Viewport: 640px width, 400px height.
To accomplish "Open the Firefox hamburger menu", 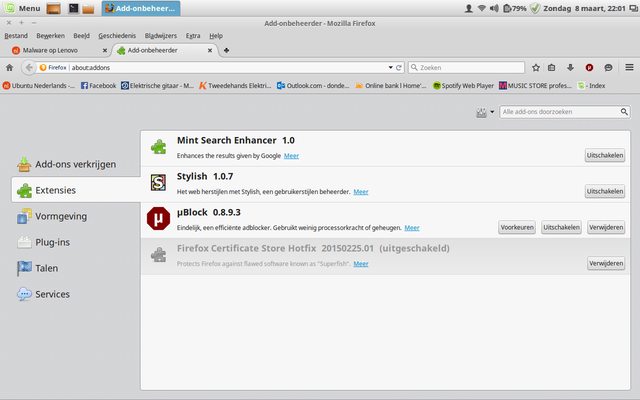I will click(x=629, y=67).
